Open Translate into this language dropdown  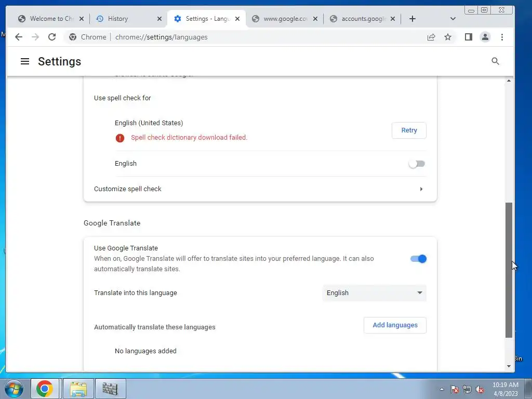click(x=374, y=293)
